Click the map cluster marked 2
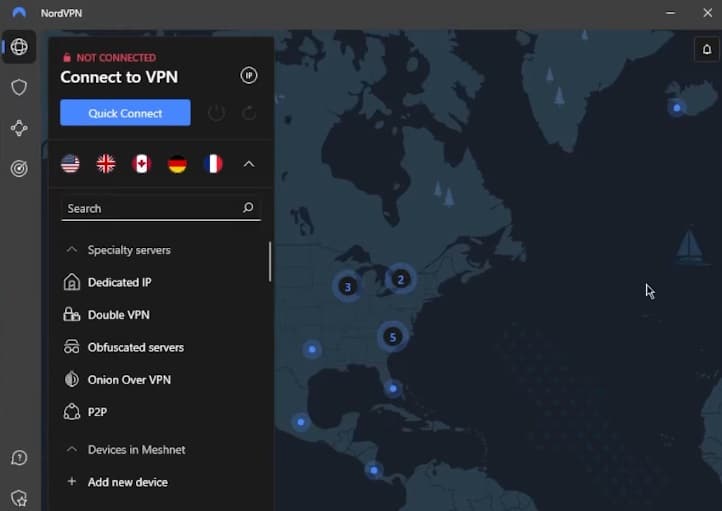Screen dimensions: 722x511 click(x=400, y=279)
